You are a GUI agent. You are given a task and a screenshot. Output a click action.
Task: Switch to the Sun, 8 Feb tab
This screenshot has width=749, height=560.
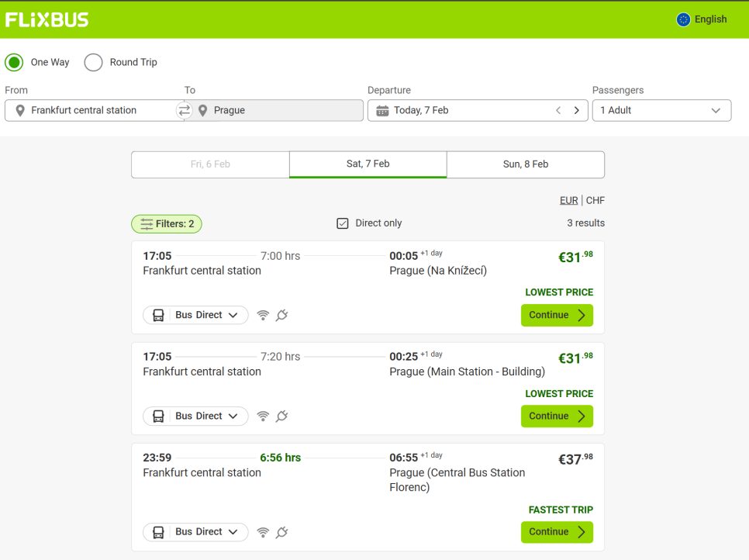click(x=525, y=164)
